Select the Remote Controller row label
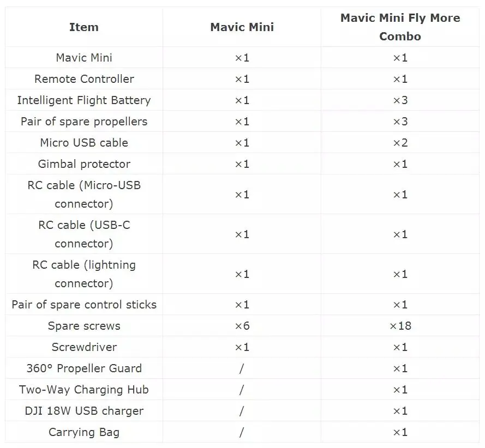 pos(84,79)
